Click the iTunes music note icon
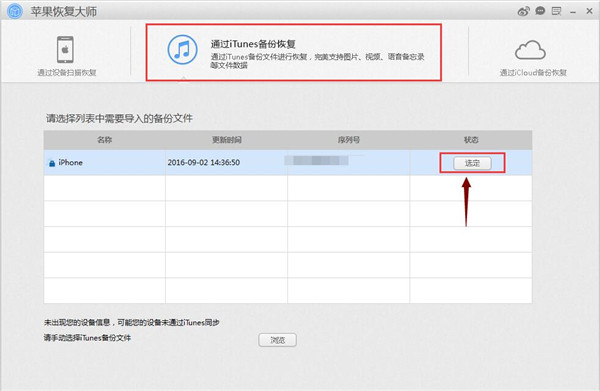The width and height of the screenshot is (600, 391). click(x=183, y=50)
